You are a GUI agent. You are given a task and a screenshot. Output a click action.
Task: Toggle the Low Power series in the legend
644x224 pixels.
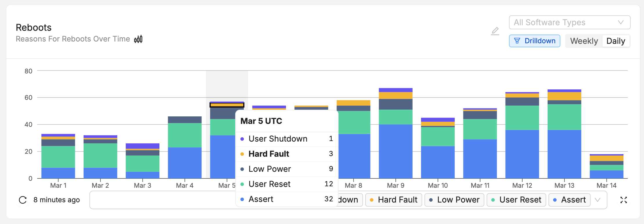pyautogui.click(x=454, y=200)
